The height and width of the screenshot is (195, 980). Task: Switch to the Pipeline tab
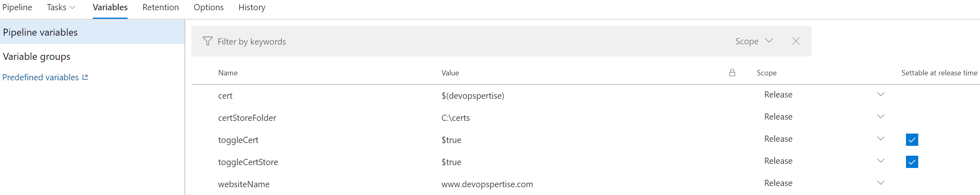point(17,7)
